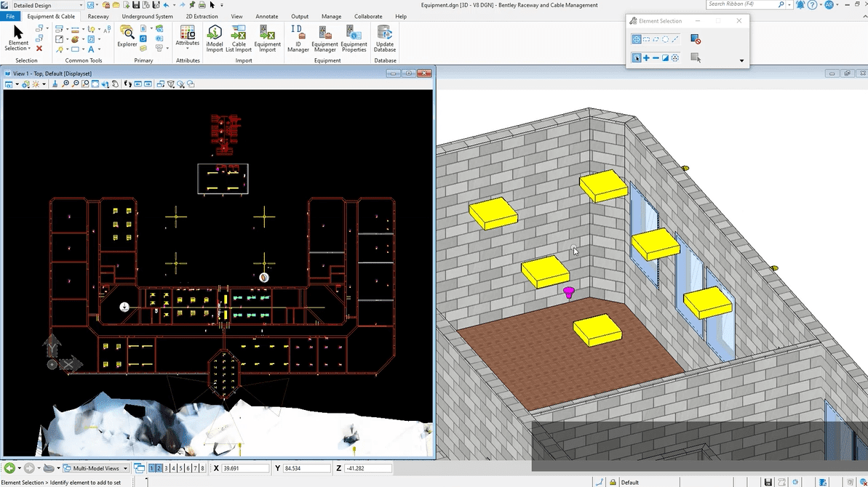Image resolution: width=868 pixels, height=487 pixels.
Task: Enable Subtract mode minus icon
Action: click(656, 58)
